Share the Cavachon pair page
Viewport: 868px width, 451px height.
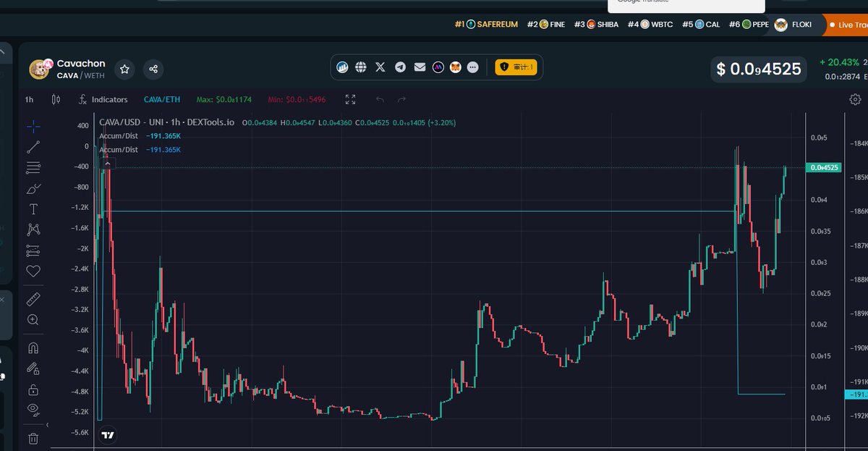[x=153, y=69]
